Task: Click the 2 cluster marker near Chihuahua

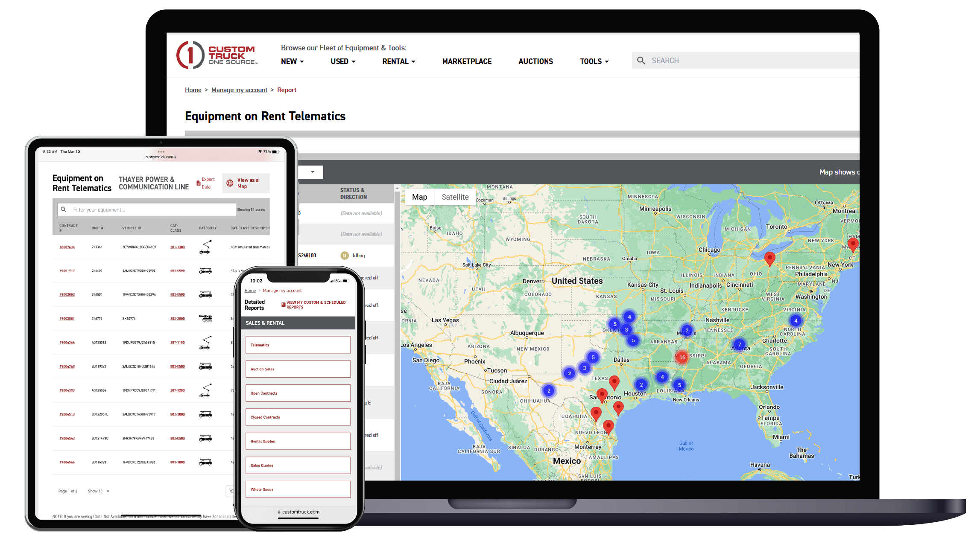Action: (549, 390)
